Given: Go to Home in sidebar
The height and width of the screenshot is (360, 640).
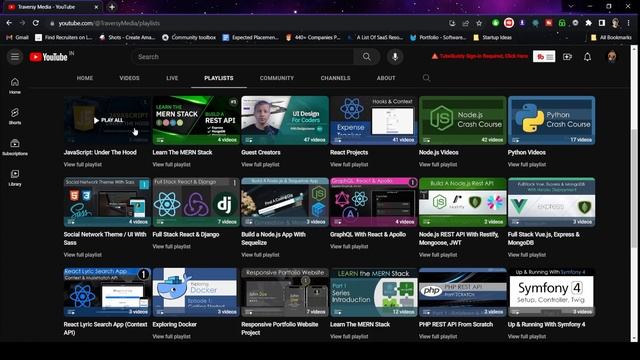Looking at the screenshot, I should (x=15, y=86).
